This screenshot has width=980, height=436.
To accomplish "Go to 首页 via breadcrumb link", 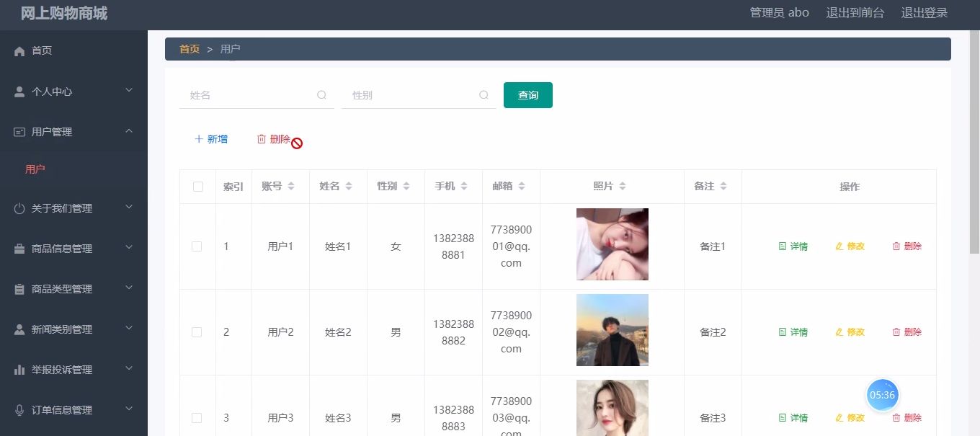I will [190, 49].
